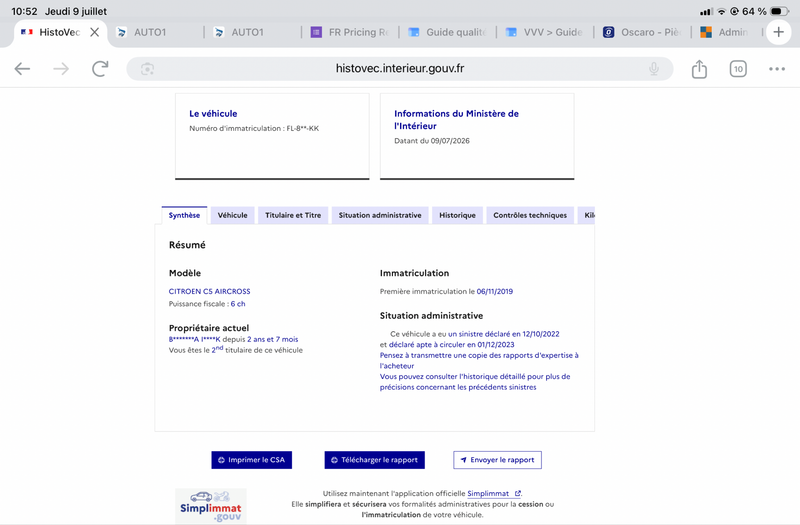This screenshot has width=800, height=525.
Task: Open the VVV > Guide tab
Action: pos(545,32)
